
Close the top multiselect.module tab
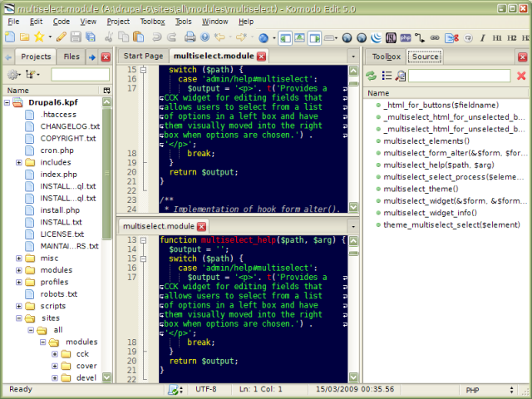(x=261, y=57)
